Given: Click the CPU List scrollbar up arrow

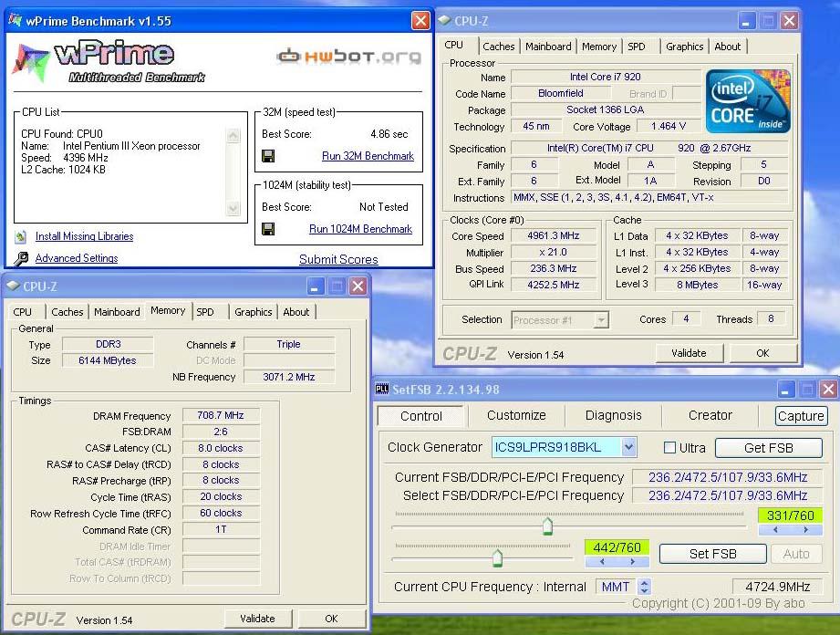Looking at the screenshot, I should point(233,136).
